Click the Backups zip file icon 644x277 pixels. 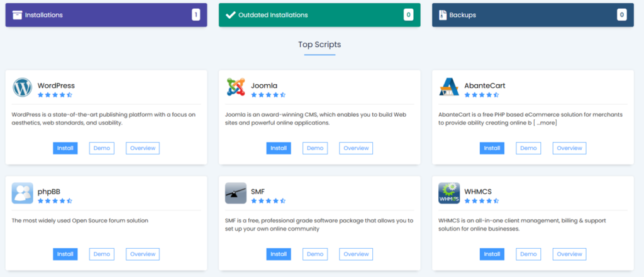443,15
